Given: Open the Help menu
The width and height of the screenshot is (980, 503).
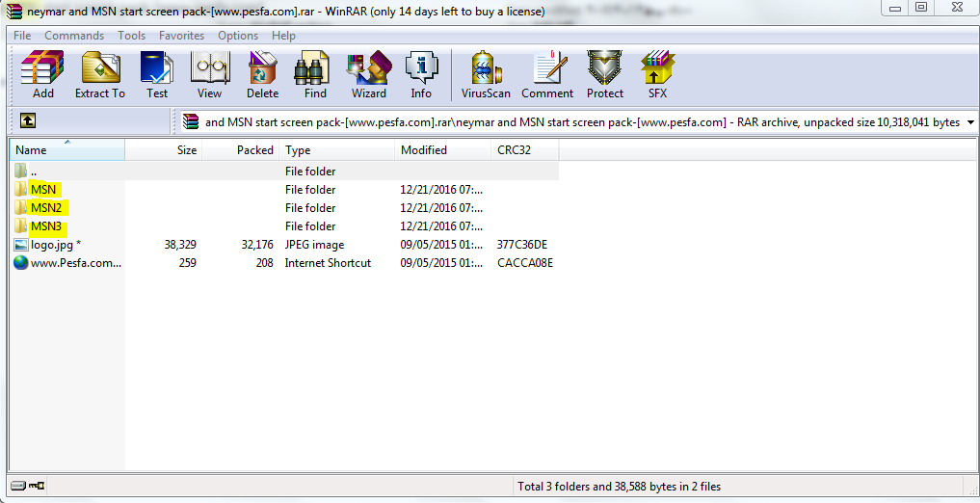Looking at the screenshot, I should click(283, 36).
